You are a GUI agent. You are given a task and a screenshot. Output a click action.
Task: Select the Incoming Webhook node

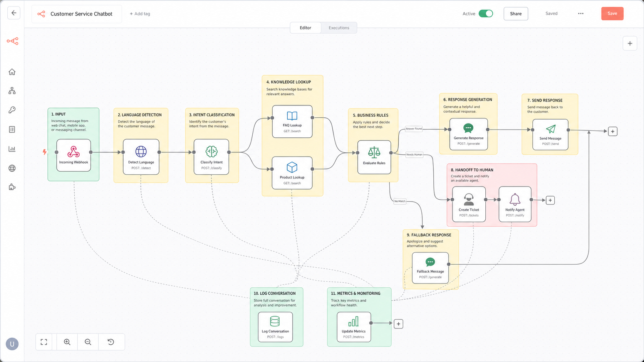point(74,155)
